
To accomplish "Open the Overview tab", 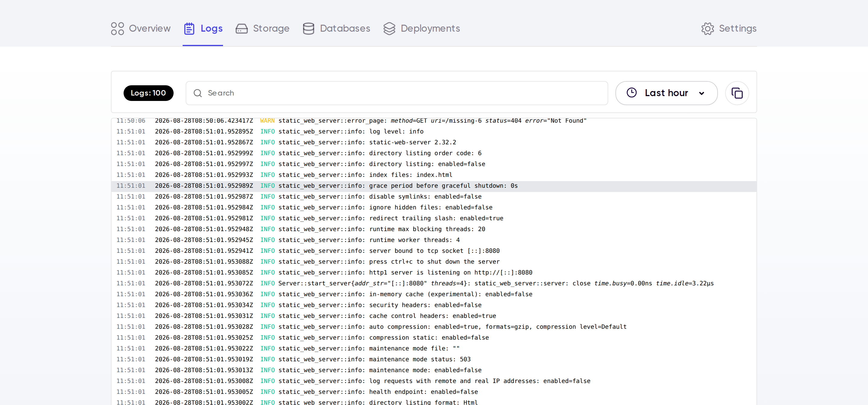I will tap(141, 29).
